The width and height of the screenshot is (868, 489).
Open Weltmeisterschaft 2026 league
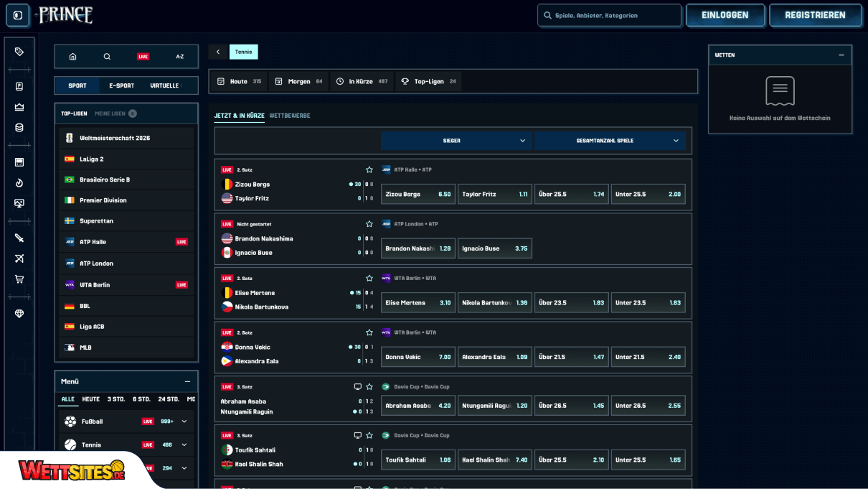tap(126, 138)
